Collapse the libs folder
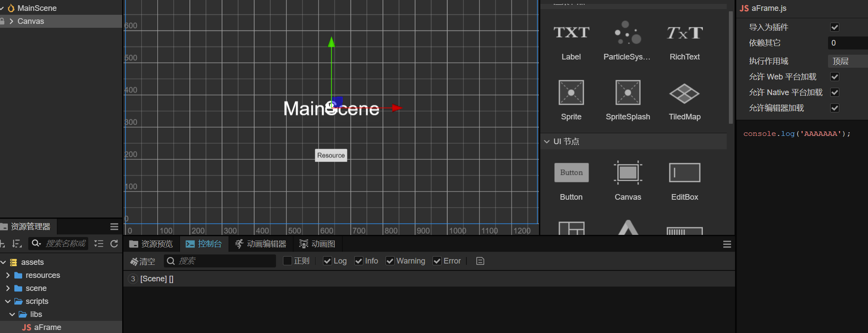The width and height of the screenshot is (868, 333). click(x=12, y=314)
